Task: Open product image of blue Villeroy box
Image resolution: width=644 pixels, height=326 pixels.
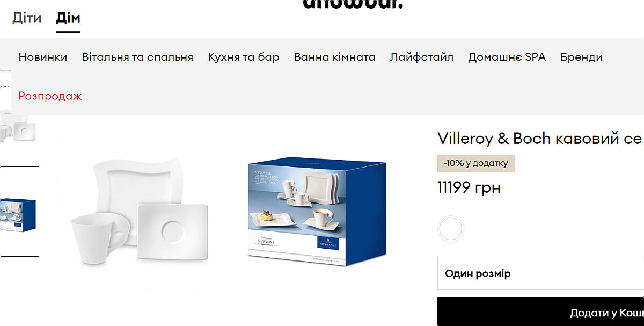Action: pyautogui.click(x=317, y=211)
